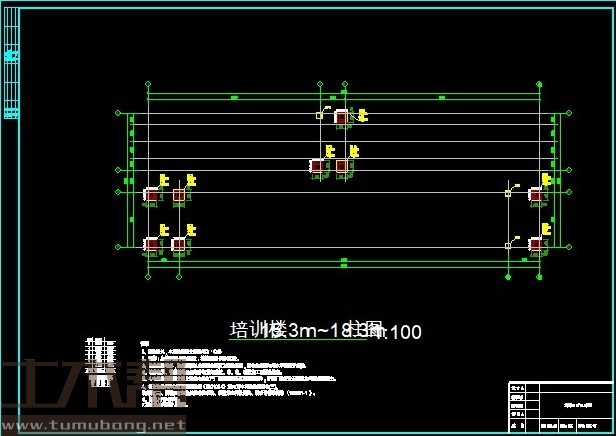Click the top-right green grid axis bubble
The image size is (616, 436).
coord(540,83)
